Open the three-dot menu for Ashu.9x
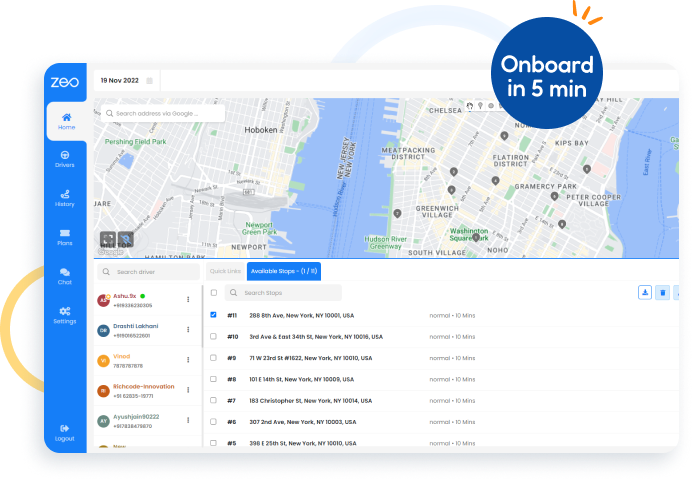Screen dimensions: 693x481 click(188, 299)
